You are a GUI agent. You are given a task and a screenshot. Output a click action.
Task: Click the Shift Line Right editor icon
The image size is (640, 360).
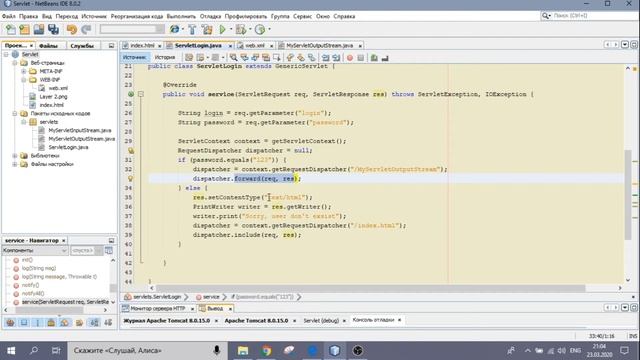[336, 58]
